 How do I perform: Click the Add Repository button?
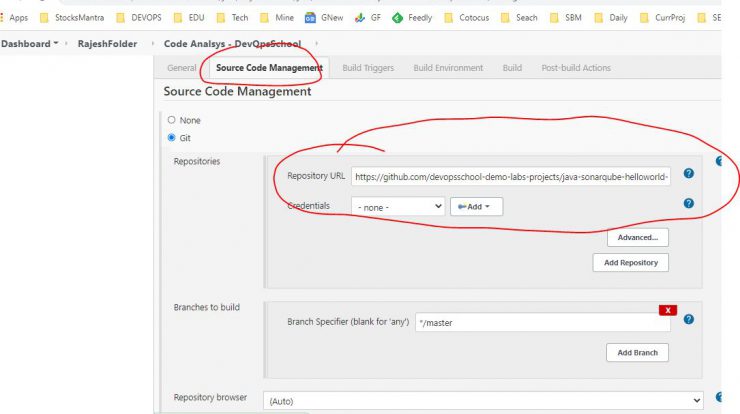click(631, 262)
